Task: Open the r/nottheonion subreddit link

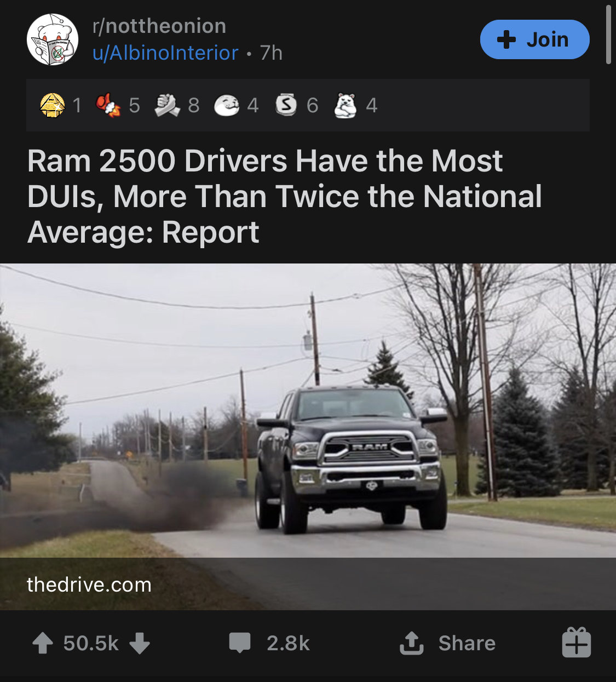Action: point(159,26)
